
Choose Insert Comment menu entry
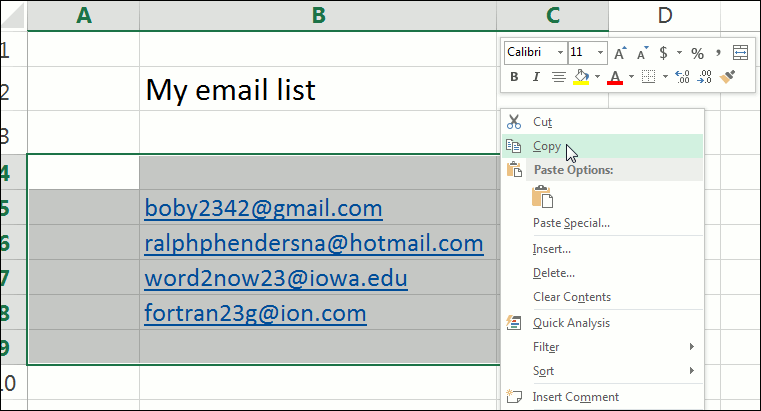pyautogui.click(x=602, y=396)
